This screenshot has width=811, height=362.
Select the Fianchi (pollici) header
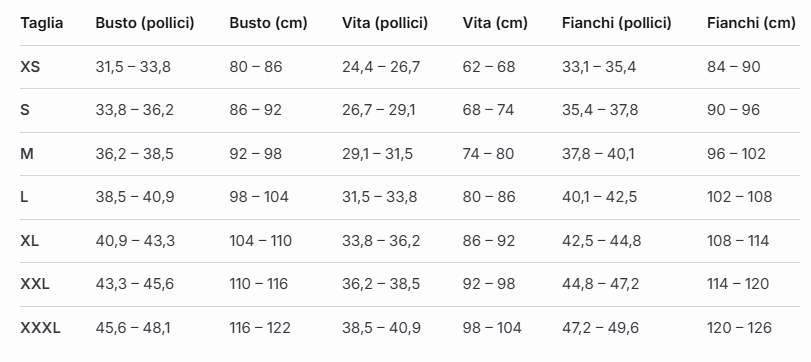click(617, 23)
